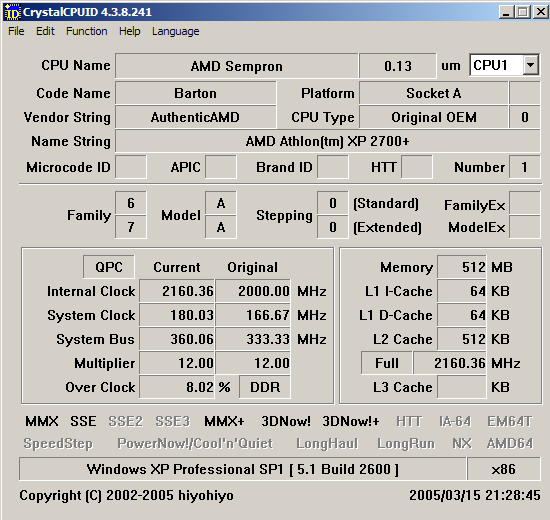
Task: Expand the CPU1 selector dropdown
Action: click(x=530, y=65)
